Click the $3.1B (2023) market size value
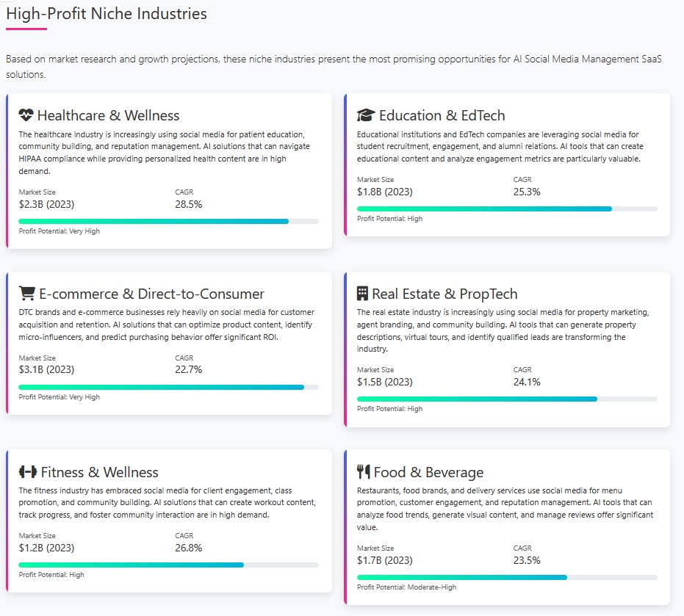 pos(47,370)
